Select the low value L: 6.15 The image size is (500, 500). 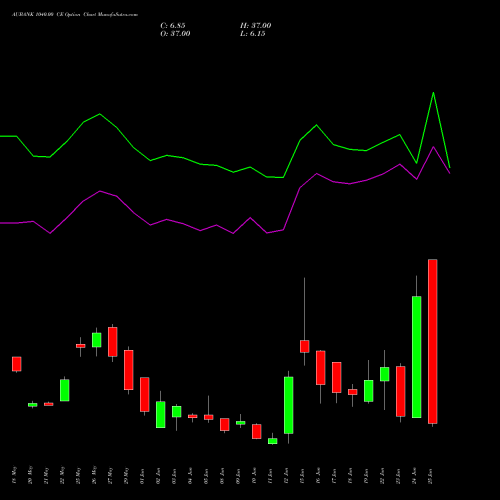coord(253,34)
